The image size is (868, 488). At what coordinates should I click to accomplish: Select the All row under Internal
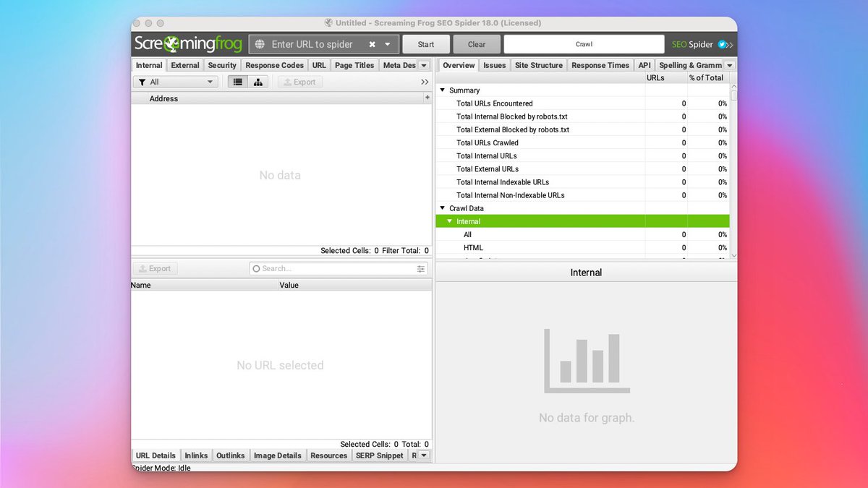[582, 234]
